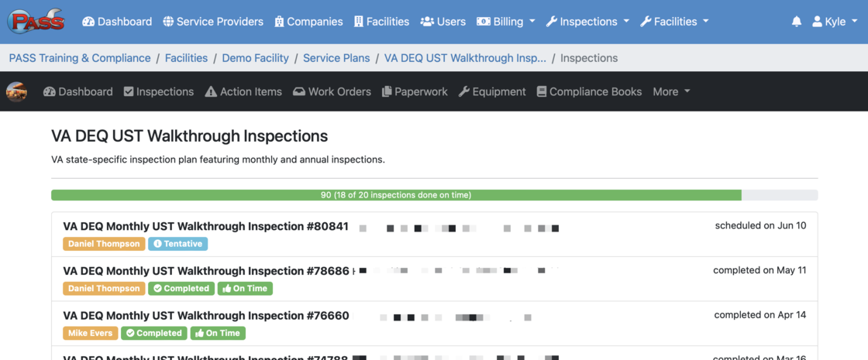
Task: Open Compliance Books tab
Action: (x=589, y=92)
